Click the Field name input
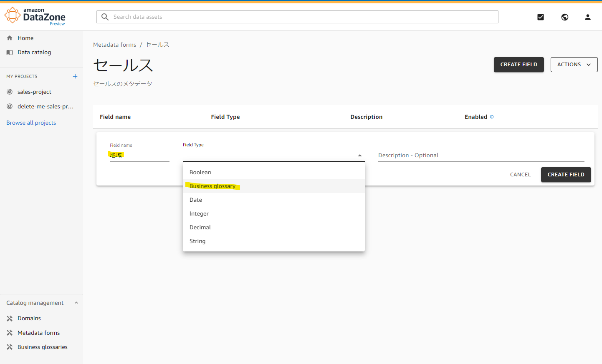Viewport: 602px width, 364px height. [139, 155]
